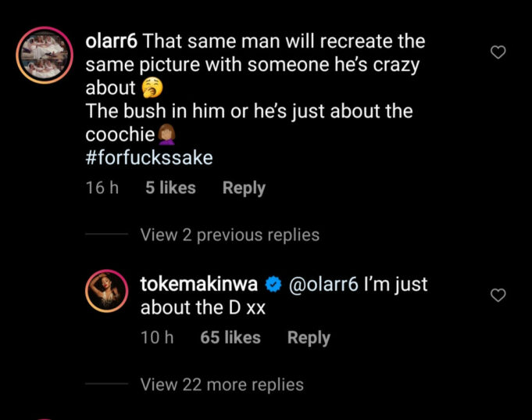
Task: Open the #forfuckssake hashtag
Action: click(x=148, y=157)
